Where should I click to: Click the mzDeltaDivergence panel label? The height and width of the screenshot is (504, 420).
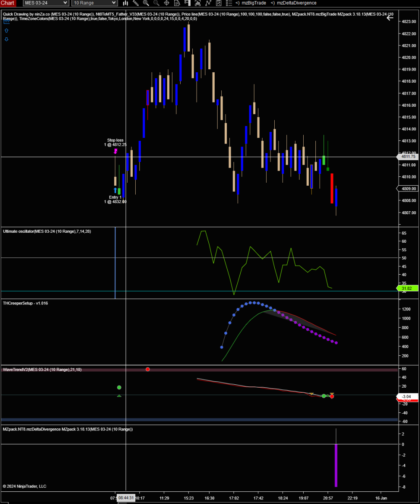tap(68, 429)
